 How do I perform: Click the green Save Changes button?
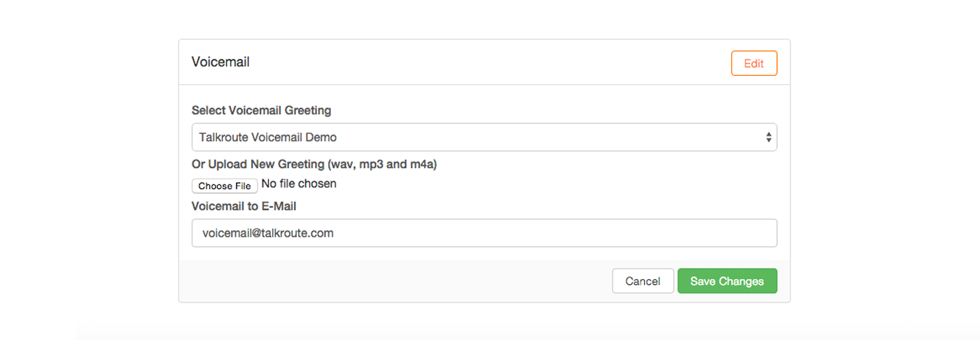[727, 281]
